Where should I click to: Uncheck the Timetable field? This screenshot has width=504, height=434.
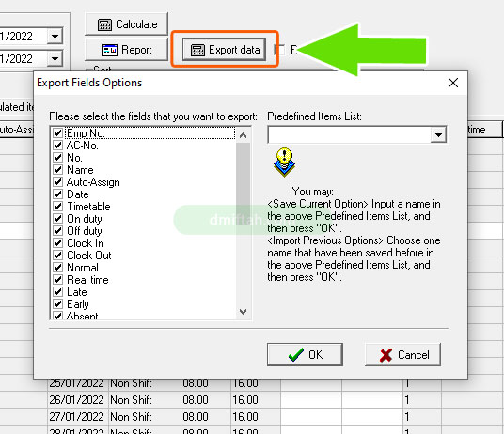point(58,206)
